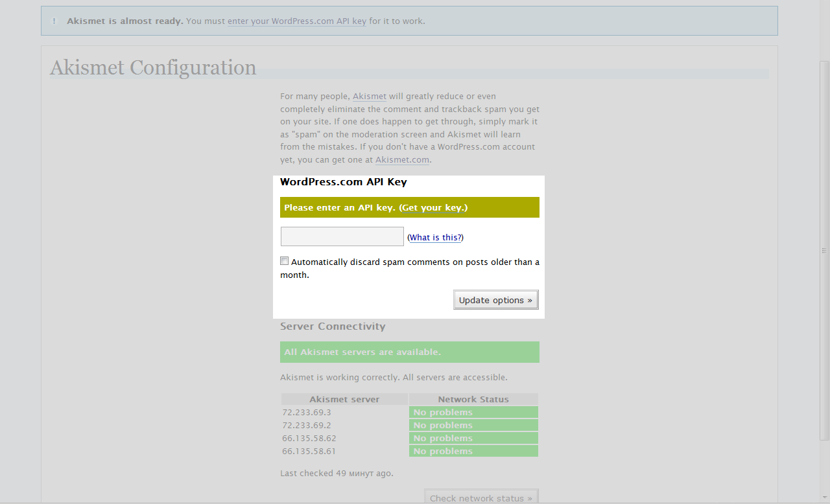Click the exclamation icon in the Akismet notice
Image resolution: width=830 pixels, height=504 pixels.
click(x=54, y=21)
